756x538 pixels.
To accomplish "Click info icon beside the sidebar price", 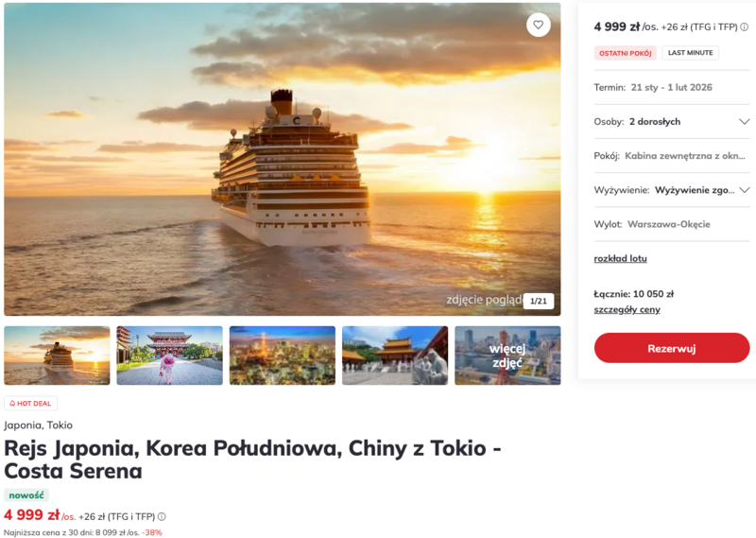I will [x=745, y=27].
